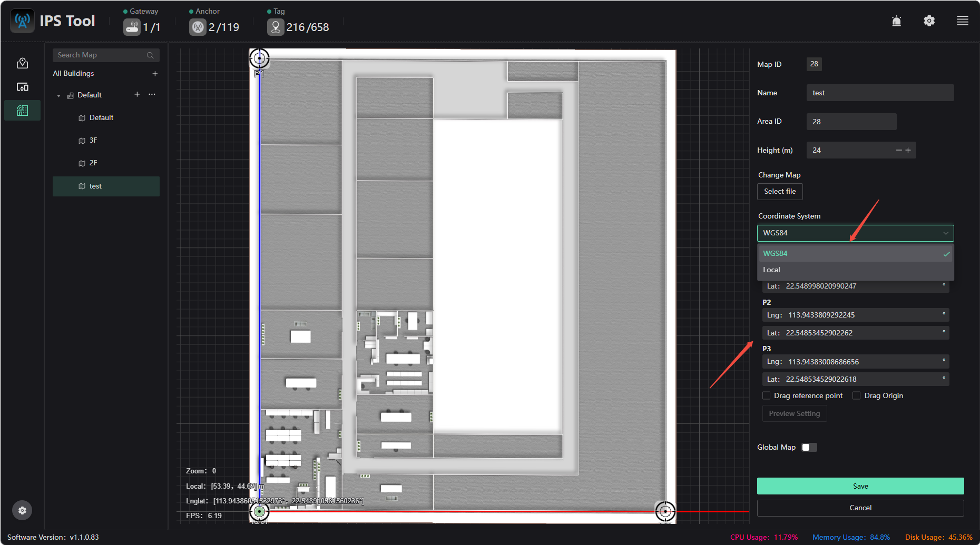Screen dimensions: 980x545
Task: Click the Anchor status icon
Action: pyautogui.click(x=198, y=27)
